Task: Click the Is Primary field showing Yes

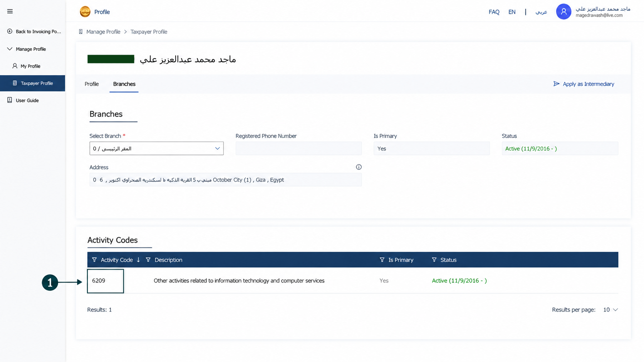Action: coord(431,148)
